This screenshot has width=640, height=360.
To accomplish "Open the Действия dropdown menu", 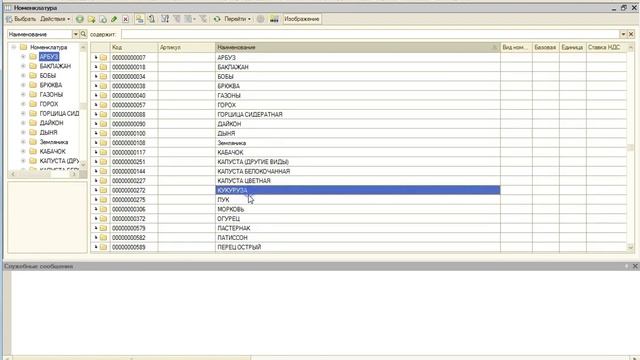I will (55, 19).
